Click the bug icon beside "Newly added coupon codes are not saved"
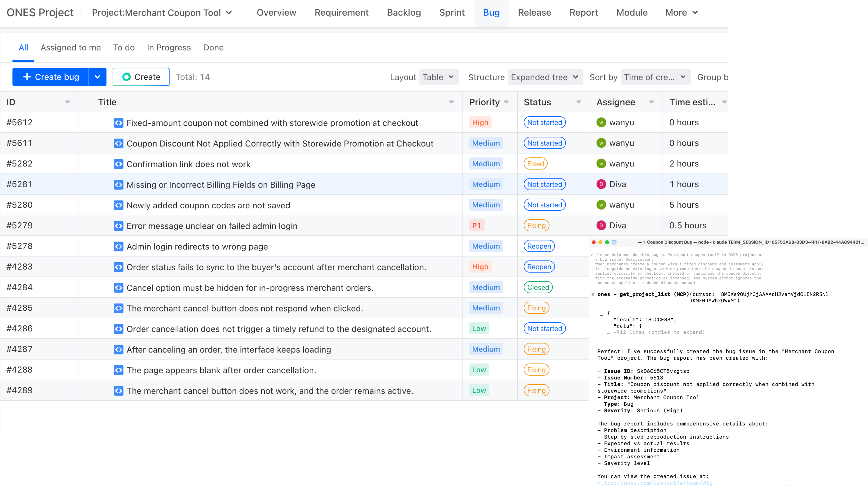The height and width of the screenshot is (488, 868). click(118, 205)
